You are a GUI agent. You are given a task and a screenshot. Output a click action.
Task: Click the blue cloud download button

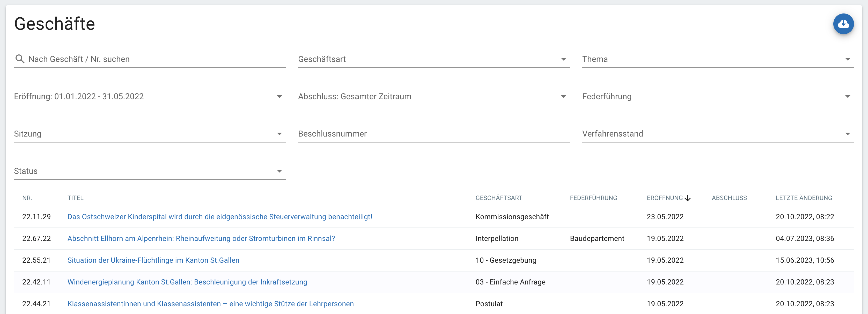click(843, 24)
